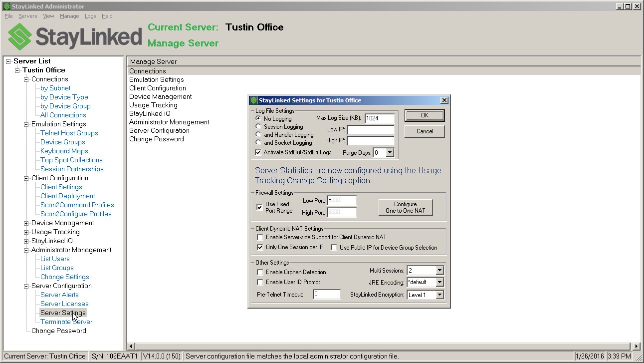Viewport: 644px width, 363px height.
Task: Open the Servers menu
Action: coord(27,15)
